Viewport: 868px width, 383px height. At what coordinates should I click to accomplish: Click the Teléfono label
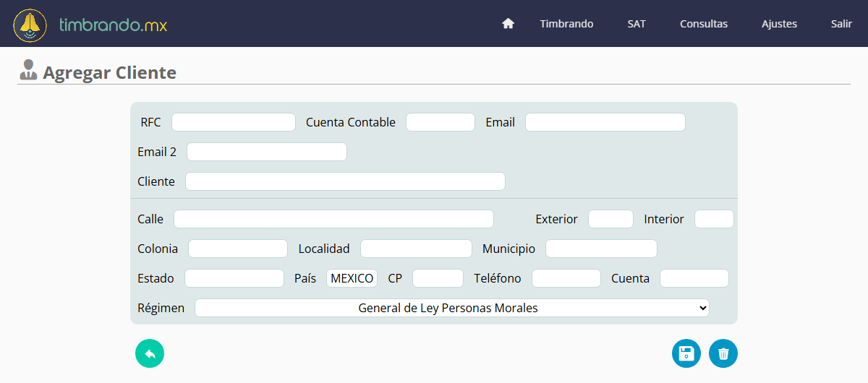[498, 278]
